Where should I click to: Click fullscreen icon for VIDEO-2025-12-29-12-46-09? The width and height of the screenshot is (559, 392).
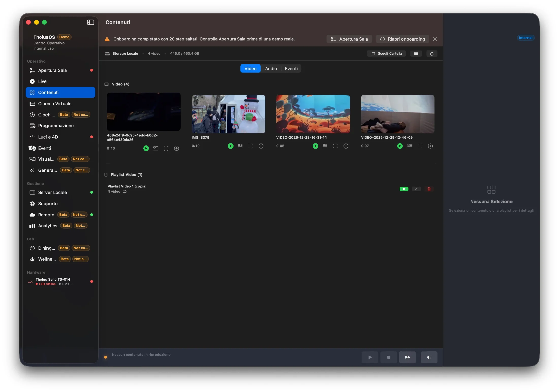[420, 146]
